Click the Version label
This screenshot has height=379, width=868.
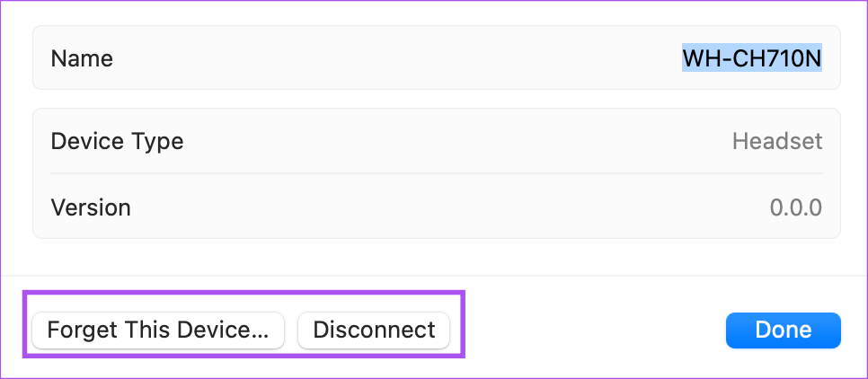click(x=91, y=208)
